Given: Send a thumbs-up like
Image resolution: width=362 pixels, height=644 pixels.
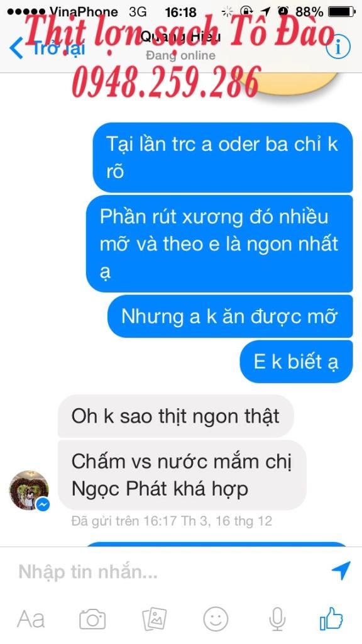Looking at the screenshot, I should click(x=332, y=618).
